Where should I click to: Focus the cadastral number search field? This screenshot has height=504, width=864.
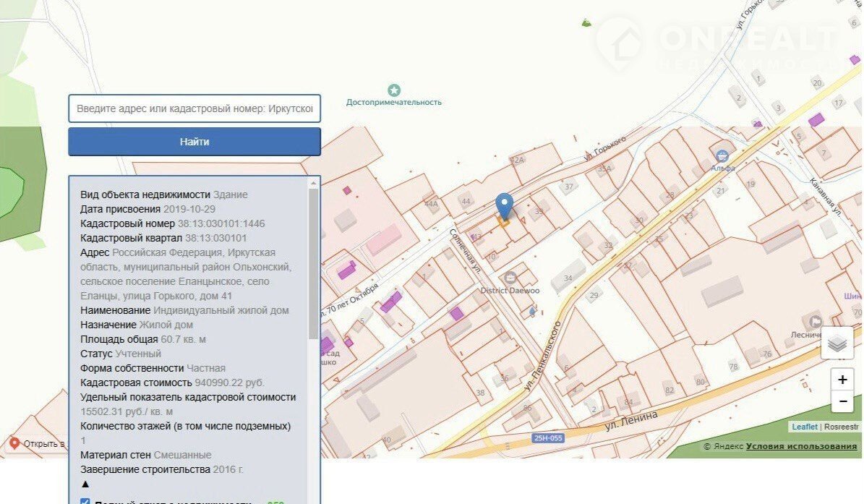[x=194, y=108]
